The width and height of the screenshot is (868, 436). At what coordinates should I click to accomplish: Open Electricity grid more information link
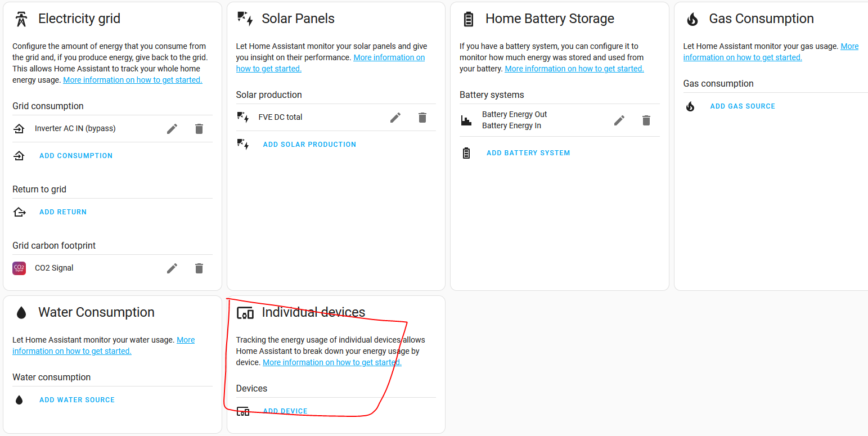pos(133,80)
